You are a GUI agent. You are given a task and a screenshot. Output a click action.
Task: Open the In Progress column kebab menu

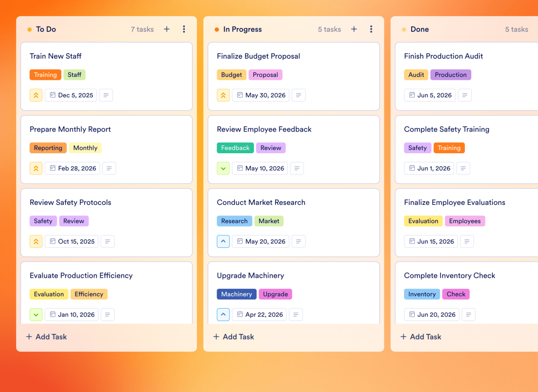pos(371,29)
